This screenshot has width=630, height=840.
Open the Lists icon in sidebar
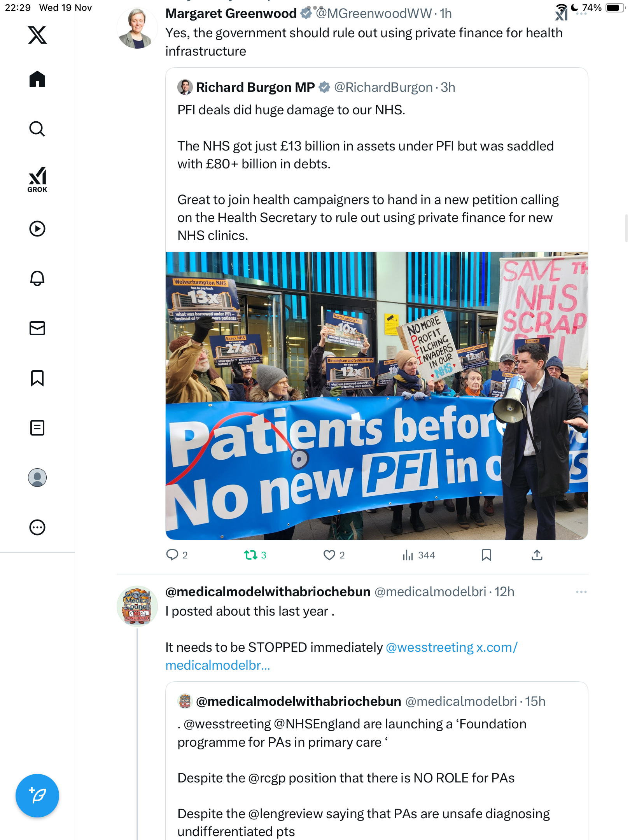pyautogui.click(x=37, y=428)
